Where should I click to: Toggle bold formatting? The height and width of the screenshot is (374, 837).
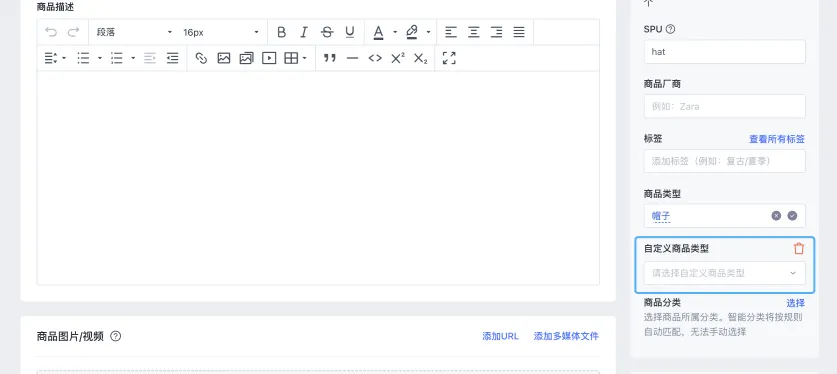click(281, 32)
